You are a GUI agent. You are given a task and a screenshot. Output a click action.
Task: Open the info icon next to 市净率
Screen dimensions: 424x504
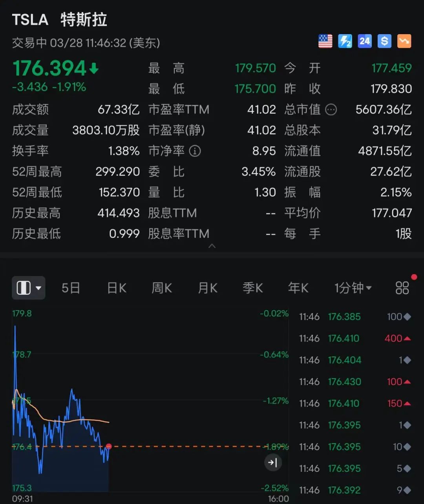(195, 151)
